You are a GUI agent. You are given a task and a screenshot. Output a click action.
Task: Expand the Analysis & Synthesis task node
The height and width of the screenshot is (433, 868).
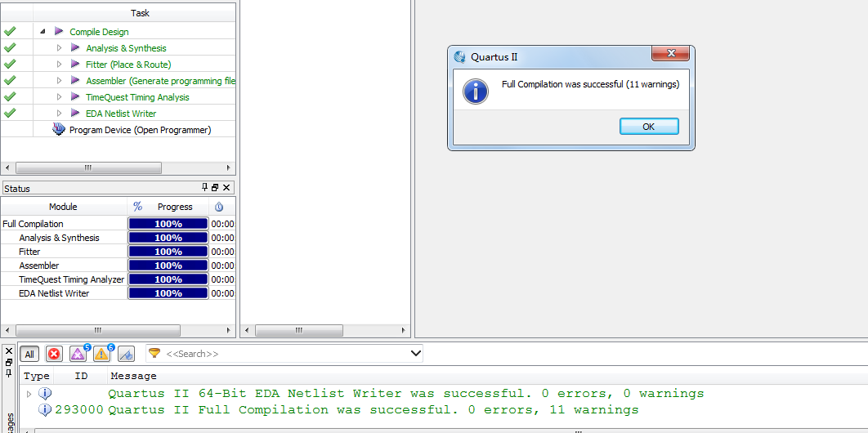coord(60,48)
